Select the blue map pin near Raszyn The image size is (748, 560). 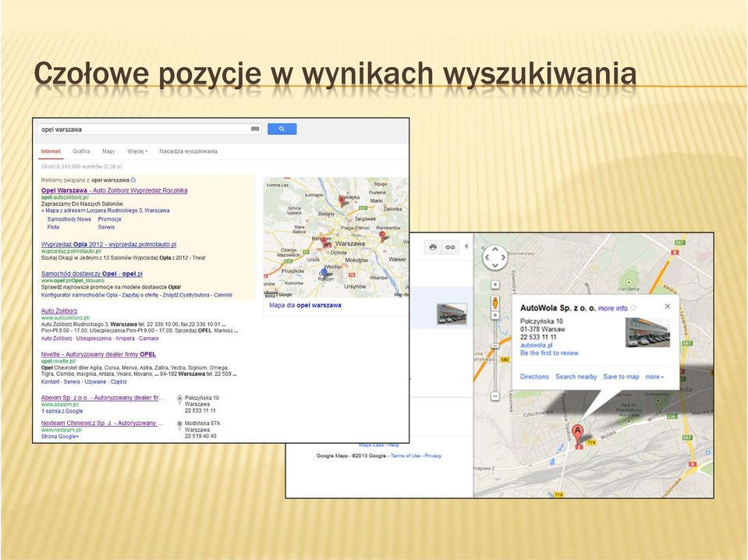coord(324,272)
